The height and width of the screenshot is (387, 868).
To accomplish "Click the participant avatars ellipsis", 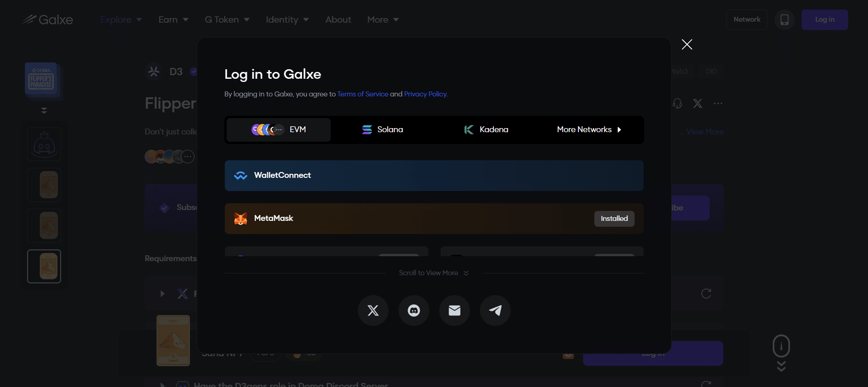I will [x=188, y=157].
